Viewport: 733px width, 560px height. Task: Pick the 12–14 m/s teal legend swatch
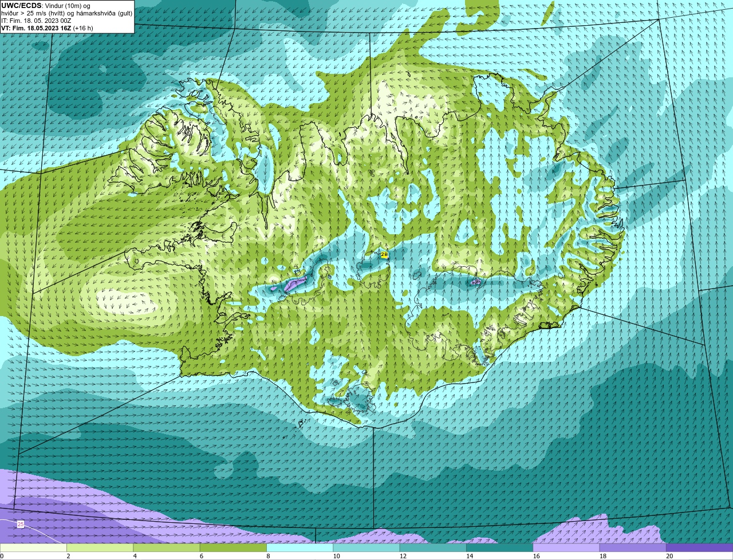[433, 547]
